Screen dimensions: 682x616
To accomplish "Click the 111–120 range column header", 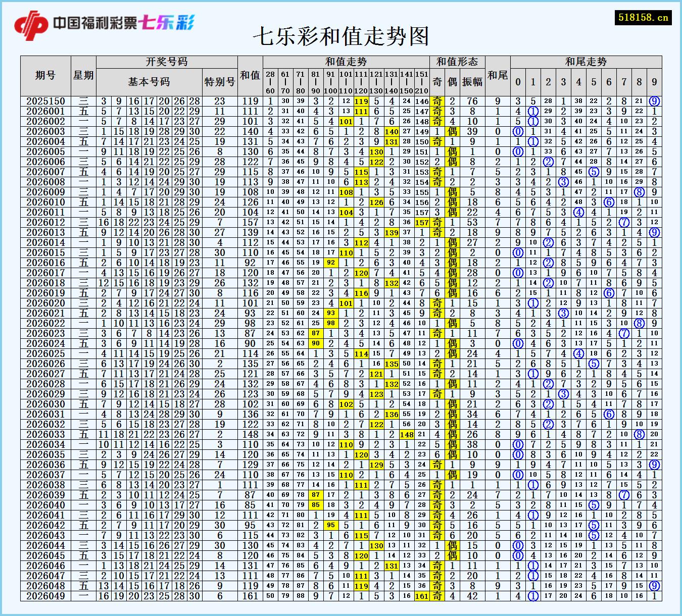I will coord(361,82).
